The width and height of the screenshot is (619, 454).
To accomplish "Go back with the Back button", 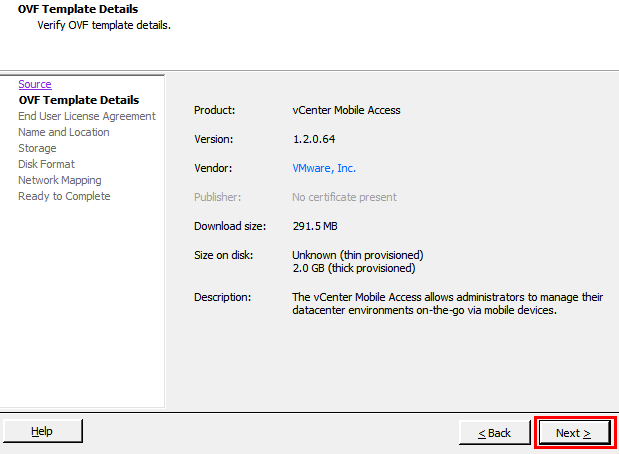I will pyautogui.click(x=495, y=433).
